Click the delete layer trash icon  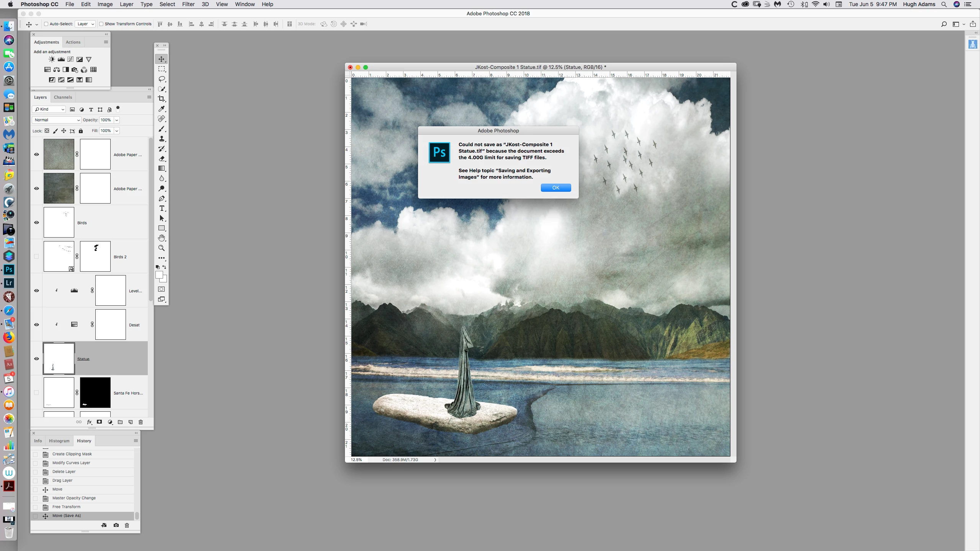tap(140, 422)
